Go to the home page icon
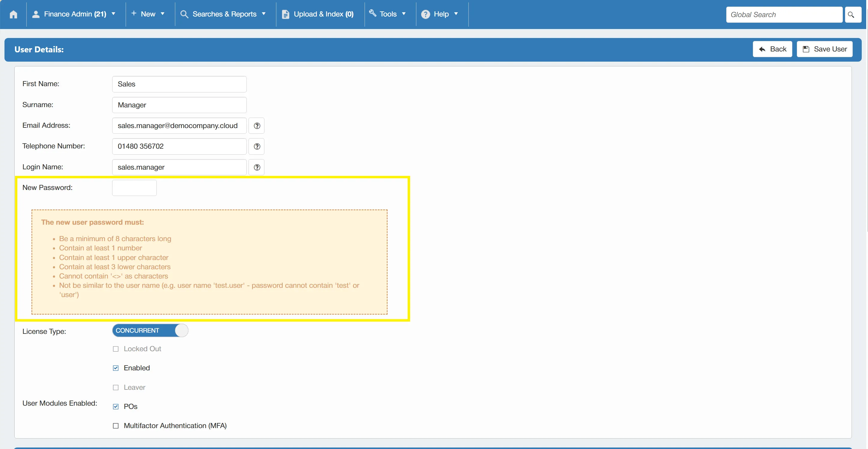Image resolution: width=868 pixels, height=449 pixels. coord(13,14)
